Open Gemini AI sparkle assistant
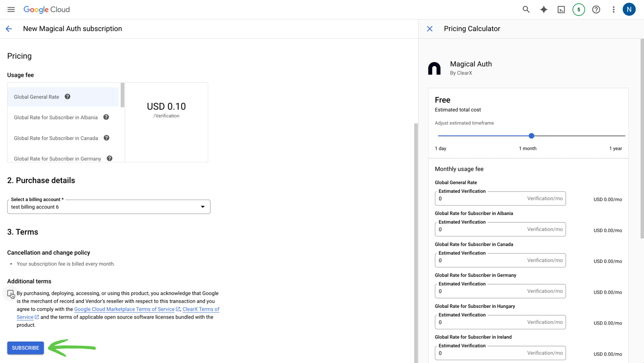 pos(544,9)
